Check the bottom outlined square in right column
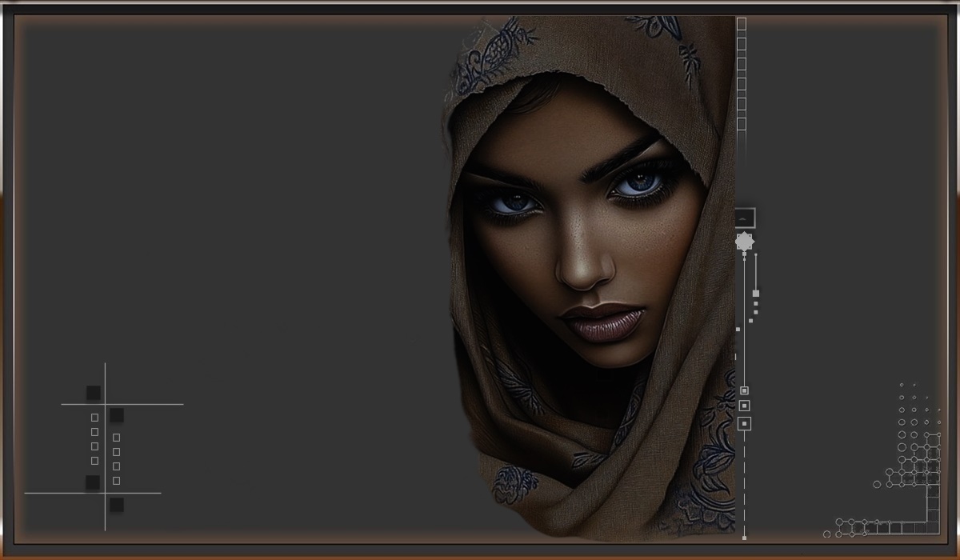 pyautogui.click(x=117, y=481)
